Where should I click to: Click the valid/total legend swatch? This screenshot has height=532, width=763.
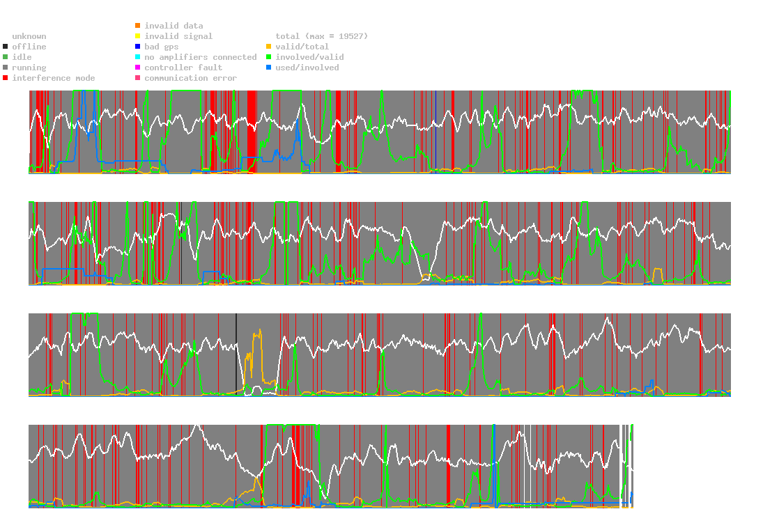[x=268, y=47]
